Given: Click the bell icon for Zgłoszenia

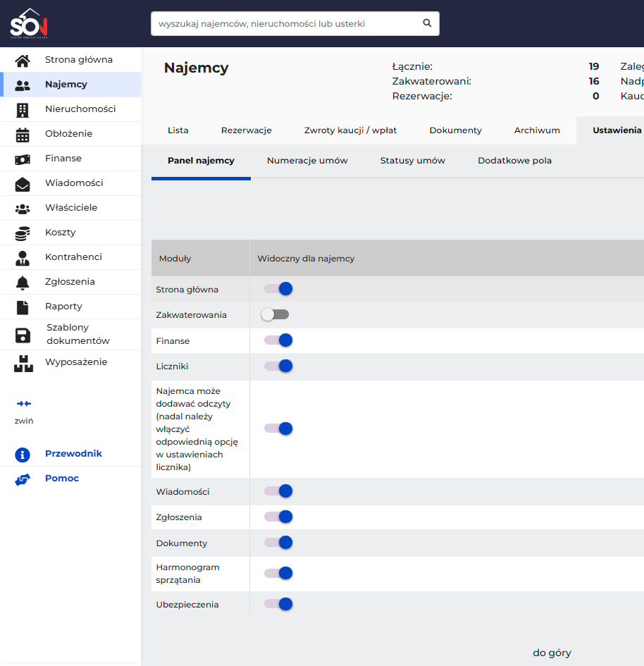Looking at the screenshot, I should click(23, 283).
